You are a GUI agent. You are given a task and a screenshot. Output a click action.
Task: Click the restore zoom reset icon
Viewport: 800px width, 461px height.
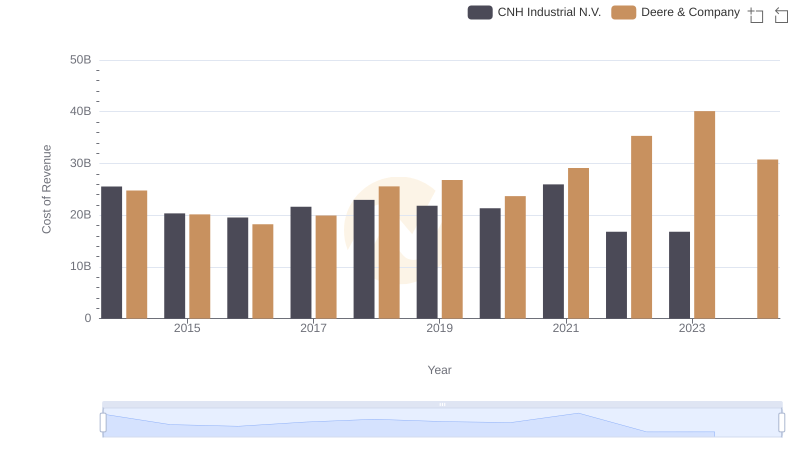pos(781,15)
